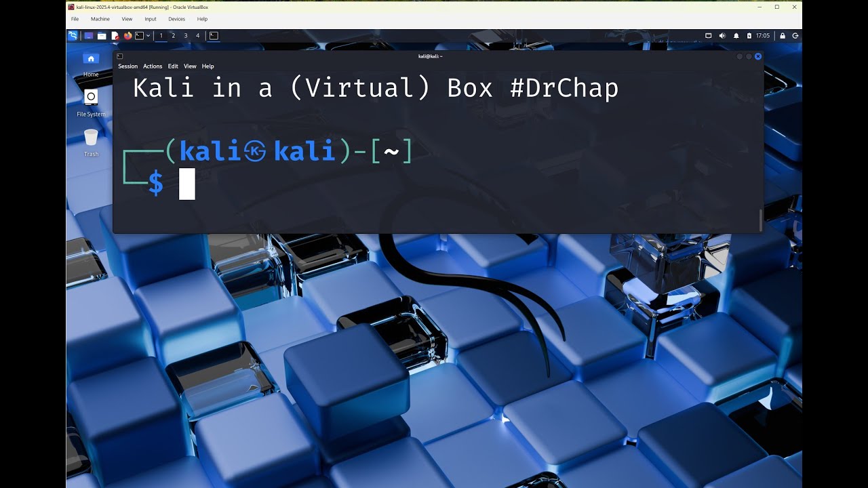Click the terminal block cursor
Screen dimensions: 868x488
(x=187, y=184)
